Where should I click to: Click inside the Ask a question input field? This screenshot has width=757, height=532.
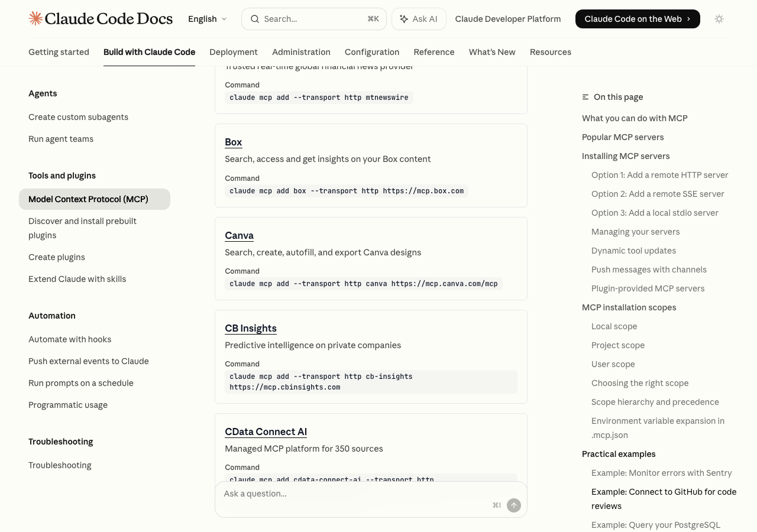click(325, 494)
